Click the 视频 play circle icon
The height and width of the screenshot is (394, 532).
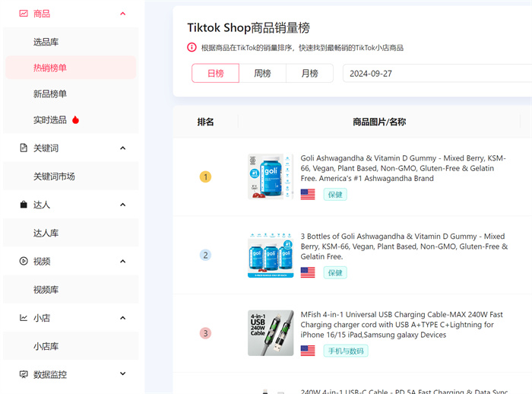[x=24, y=261]
